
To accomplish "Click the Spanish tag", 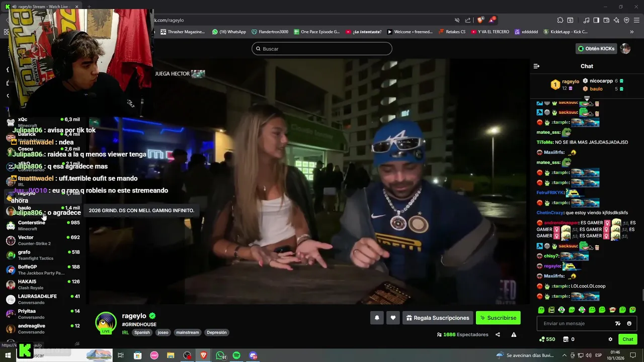I will [x=142, y=332].
